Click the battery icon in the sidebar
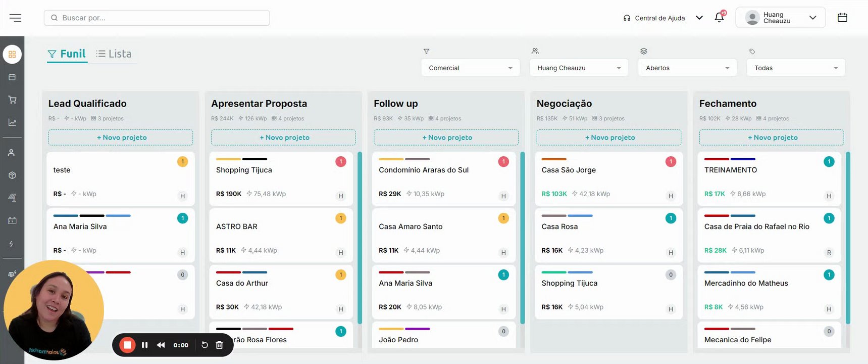 (x=12, y=220)
